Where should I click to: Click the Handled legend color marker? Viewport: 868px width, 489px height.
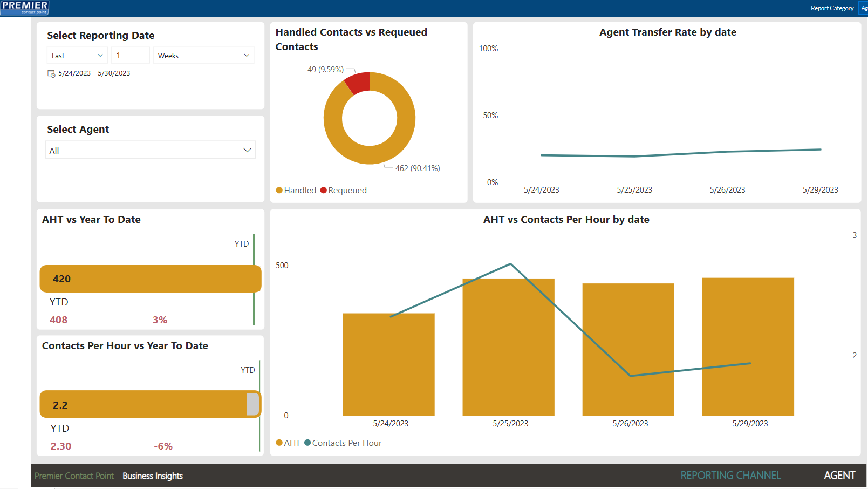coord(279,190)
